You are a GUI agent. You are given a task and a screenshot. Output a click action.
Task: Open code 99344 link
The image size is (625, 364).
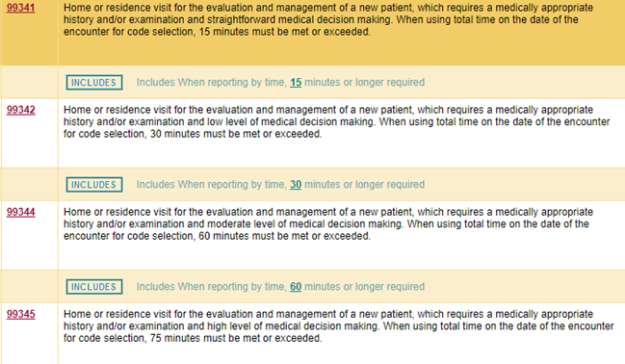(21, 212)
